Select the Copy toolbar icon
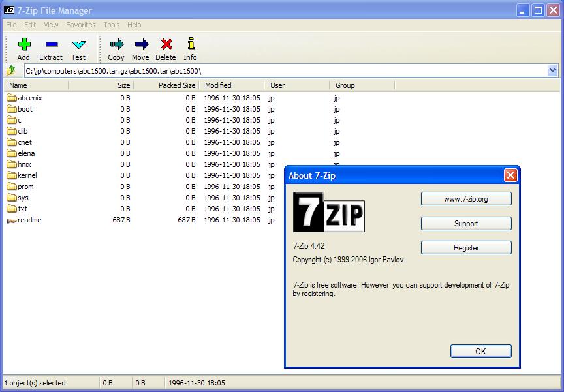Image resolution: width=564 pixels, height=392 pixels. coord(116,44)
